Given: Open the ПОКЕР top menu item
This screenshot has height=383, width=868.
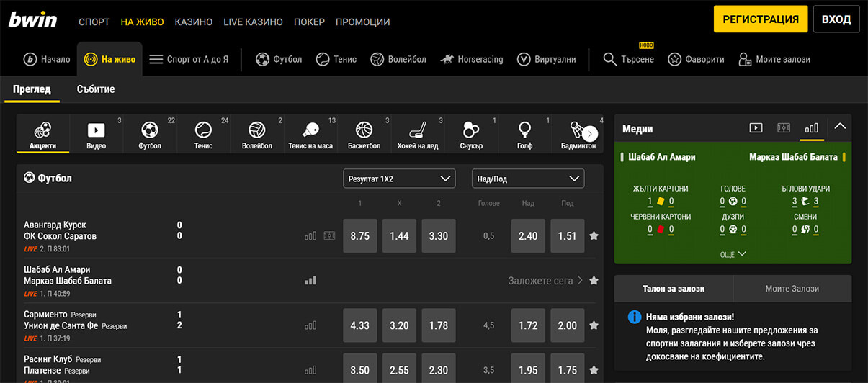Looking at the screenshot, I should pos(309,22).
